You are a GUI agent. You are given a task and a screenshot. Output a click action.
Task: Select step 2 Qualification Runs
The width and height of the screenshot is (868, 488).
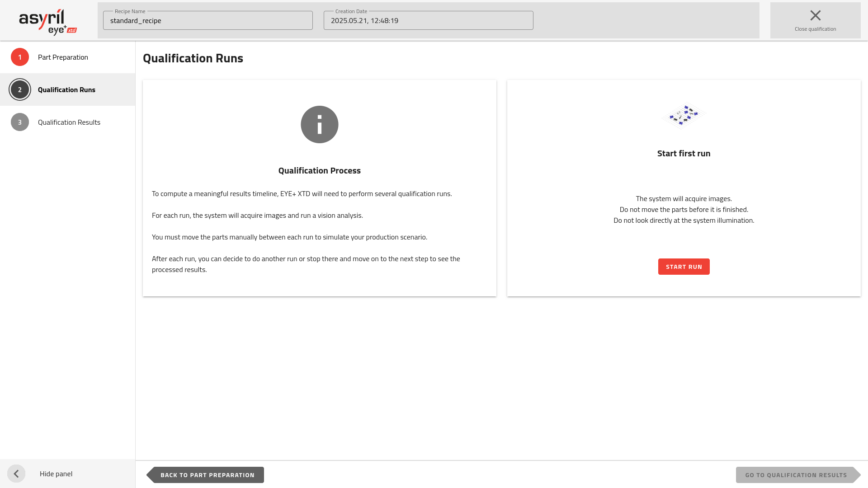coord(67,89)
